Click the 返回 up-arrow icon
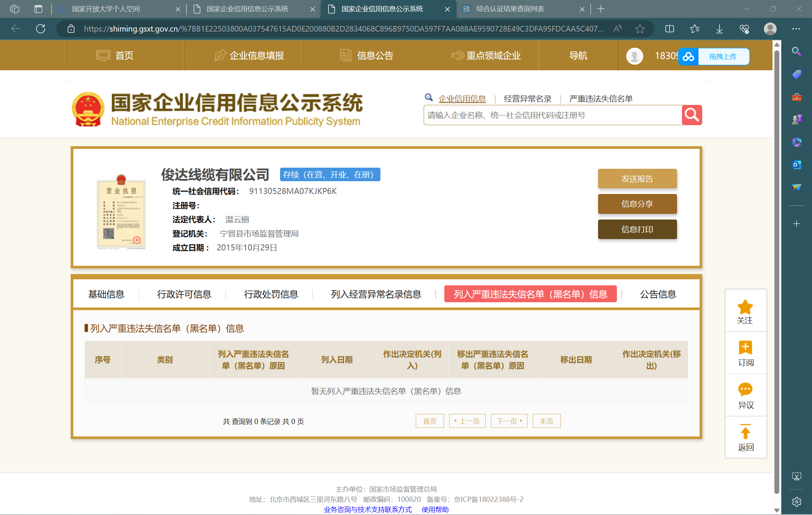Screen dimensions: 812x515 tap(745, 432)
